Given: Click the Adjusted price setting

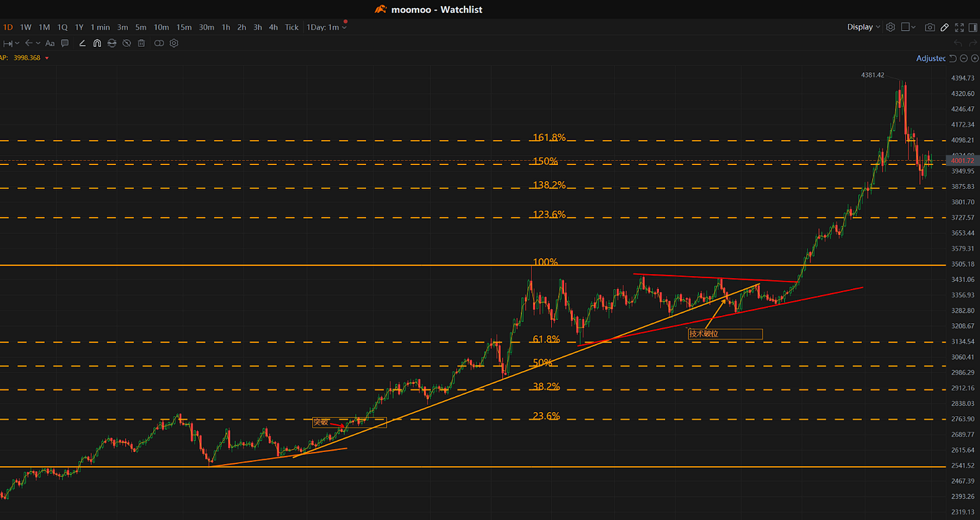Looking at the screenshot, I should point(931,59).
